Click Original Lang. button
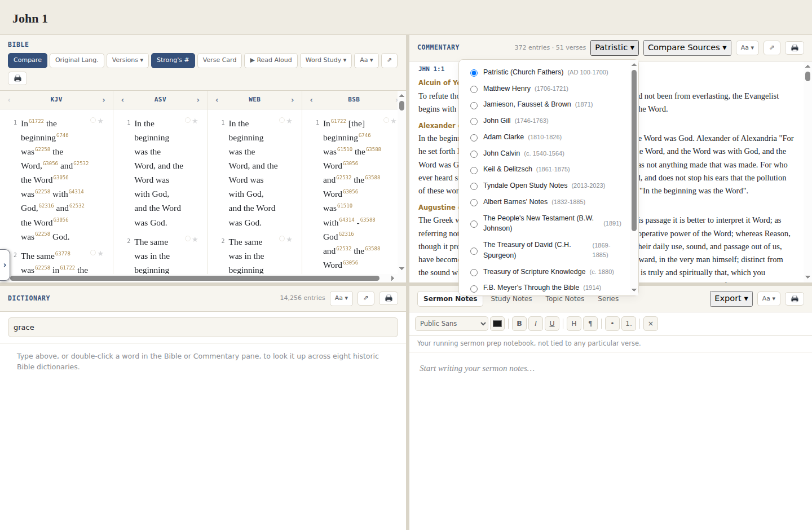812x530 pixels. pyautogui.click(x=77, y=60)
